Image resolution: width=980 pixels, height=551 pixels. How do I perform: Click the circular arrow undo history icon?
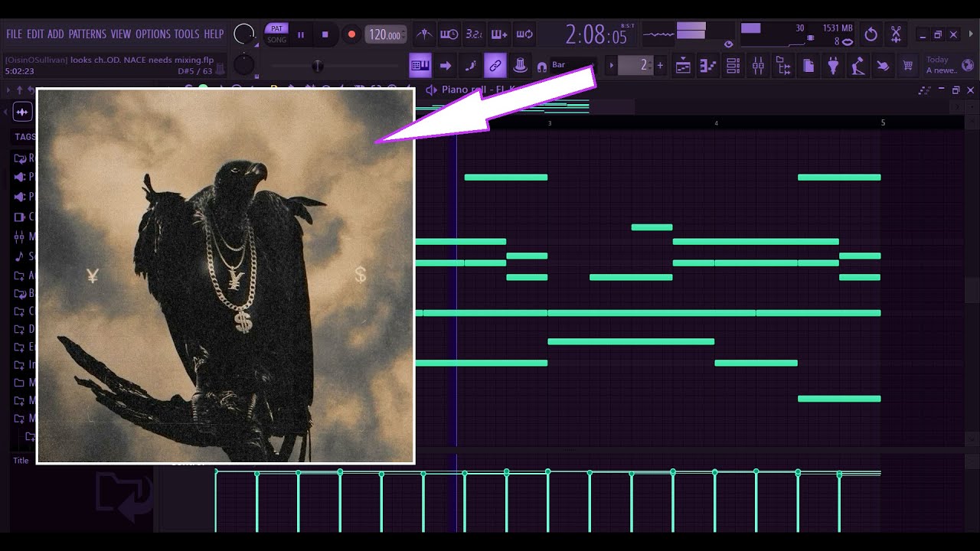pos(871,34)
